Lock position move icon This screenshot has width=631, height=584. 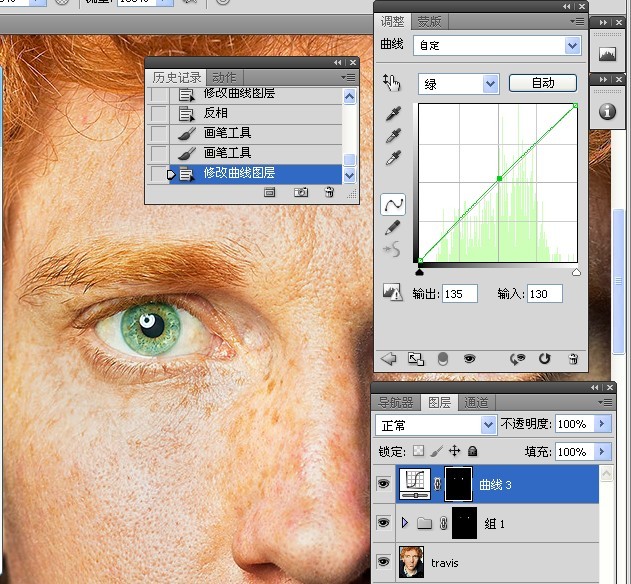[454, 451]
